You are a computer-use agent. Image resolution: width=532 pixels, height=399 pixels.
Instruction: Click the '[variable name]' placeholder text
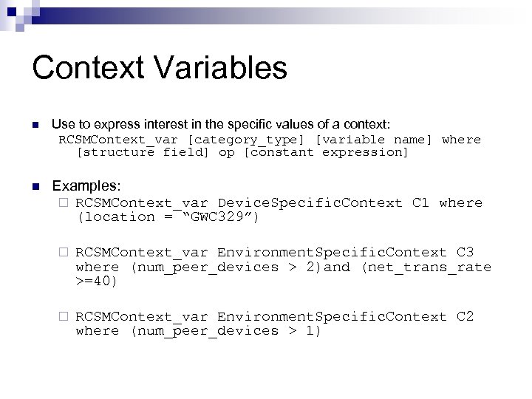377,140
